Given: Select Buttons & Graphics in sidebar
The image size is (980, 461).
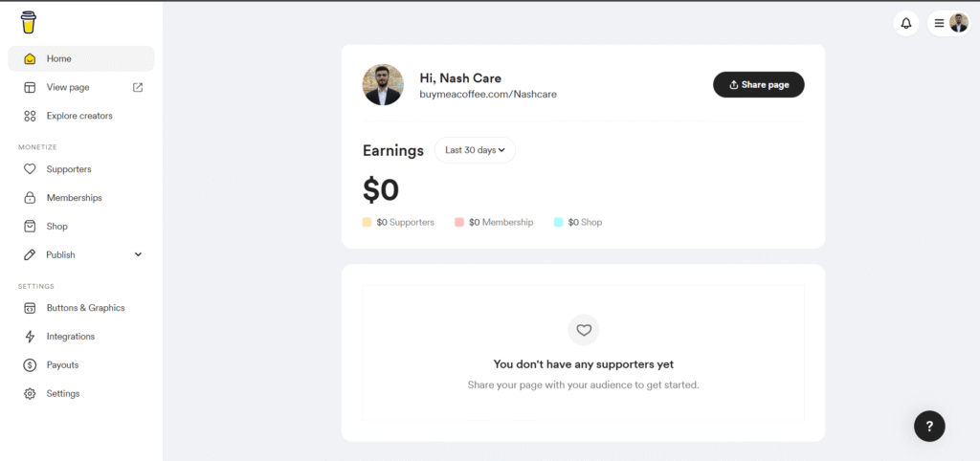Looking at the screenshot, I should (x=85, y=308).
